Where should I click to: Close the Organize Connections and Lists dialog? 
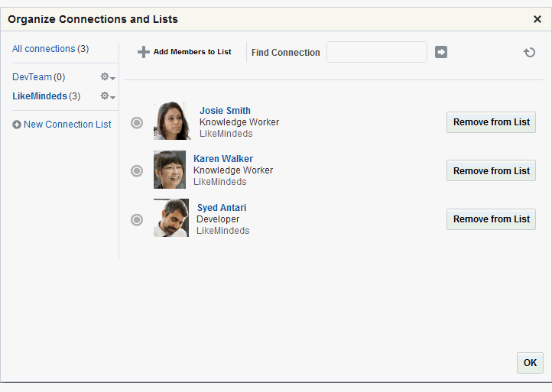pos(537,19)
